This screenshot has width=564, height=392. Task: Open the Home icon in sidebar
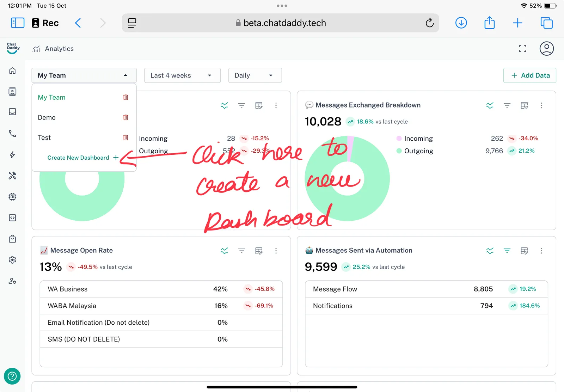12,71
